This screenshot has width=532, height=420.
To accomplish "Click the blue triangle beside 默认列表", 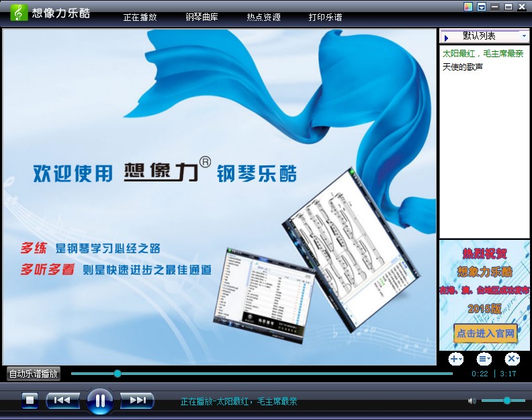I will tap(446, 38).
